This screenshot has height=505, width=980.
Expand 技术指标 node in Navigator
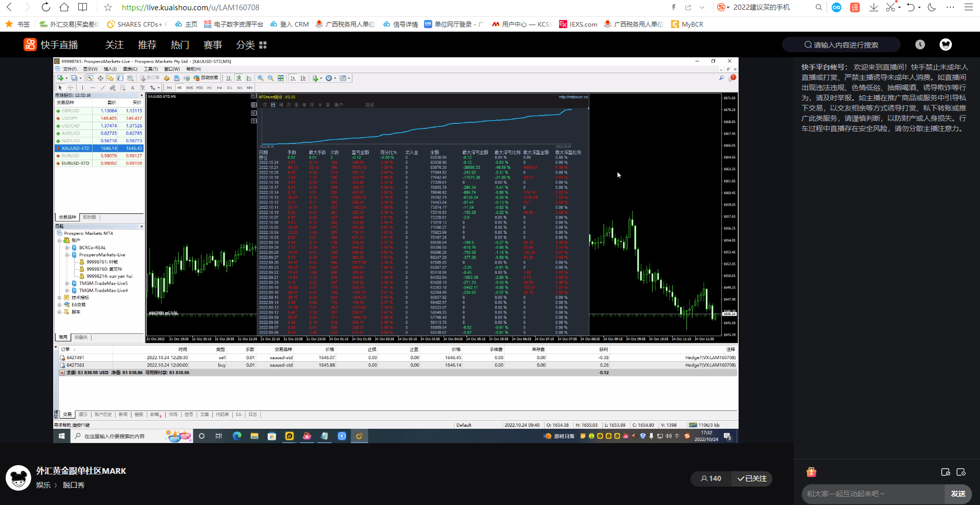tap(59, 298)
